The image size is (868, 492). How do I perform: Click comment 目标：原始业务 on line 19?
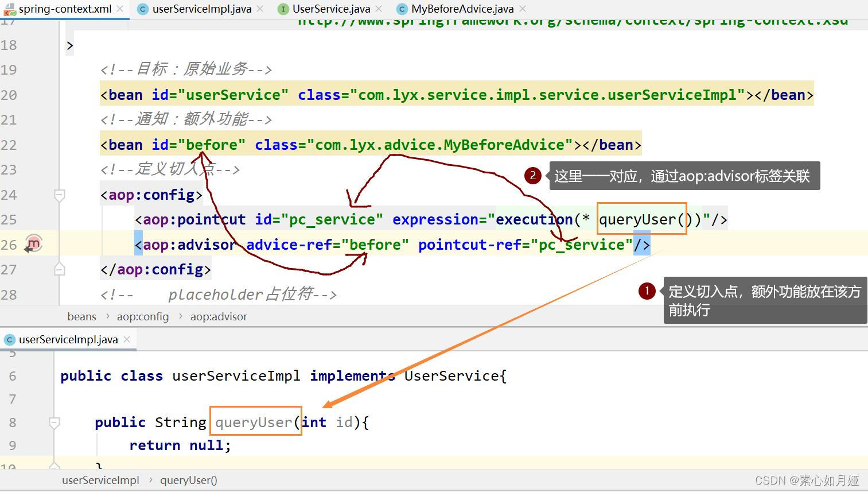click(x=186, y=69)
